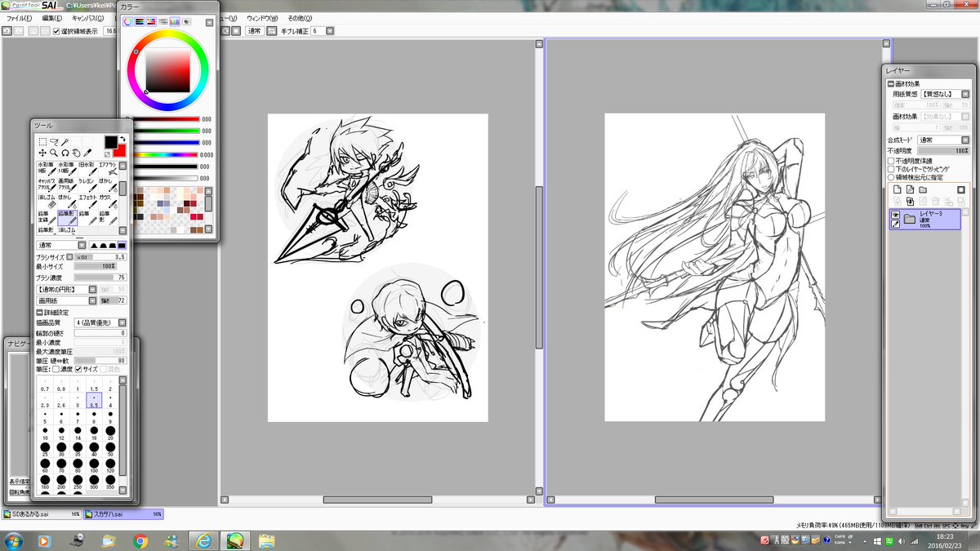Open the 描画品質 dropdown
The image size is (980, 551).
122,323
